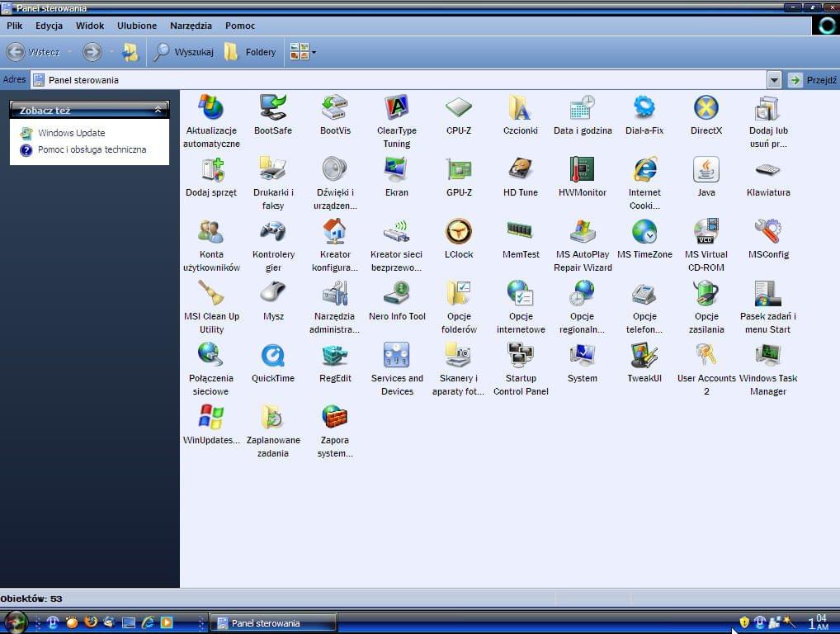Image resolution: width=840 pixels, height=634 pixels.
Task: Open the Czcionki fonts folder
Action: pos(520,115)
